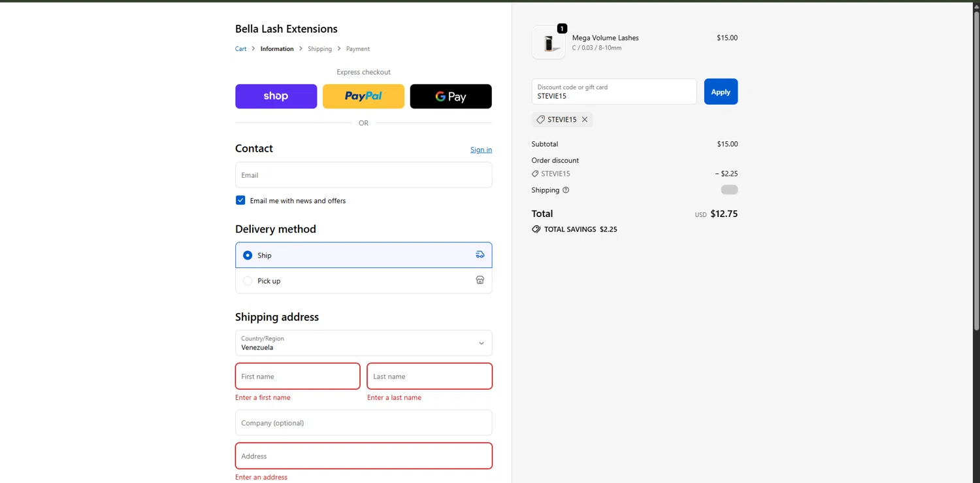Screen dimensions: 980x483
Task: Pay with Shop Pay express button
Action: [x=276, y=96]
